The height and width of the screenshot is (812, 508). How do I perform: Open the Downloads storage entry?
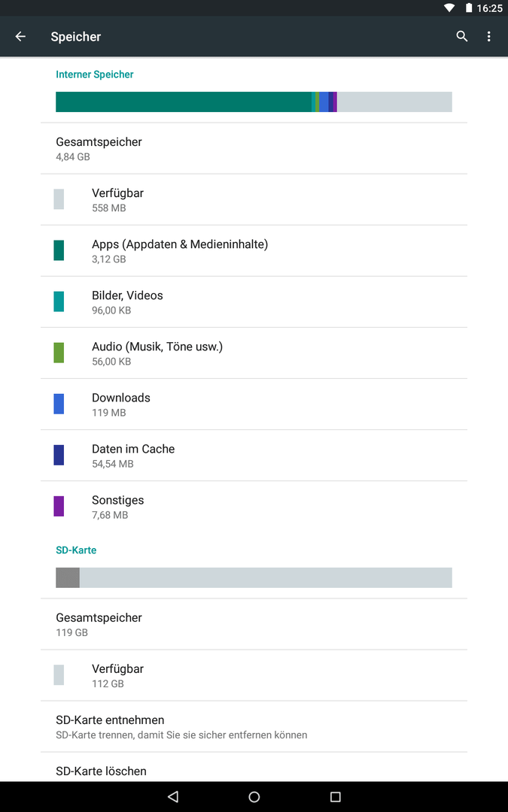pyautogui.click(x=254, y=404)
